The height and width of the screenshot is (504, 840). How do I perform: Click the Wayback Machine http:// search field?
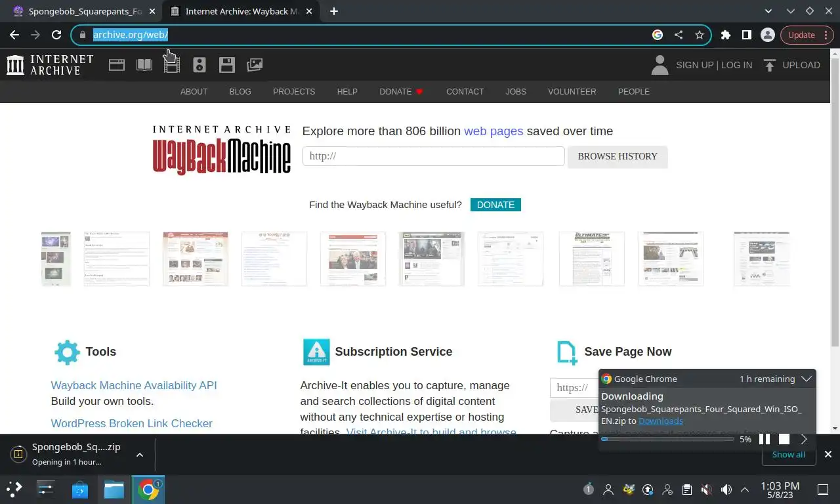click(433, 156)
